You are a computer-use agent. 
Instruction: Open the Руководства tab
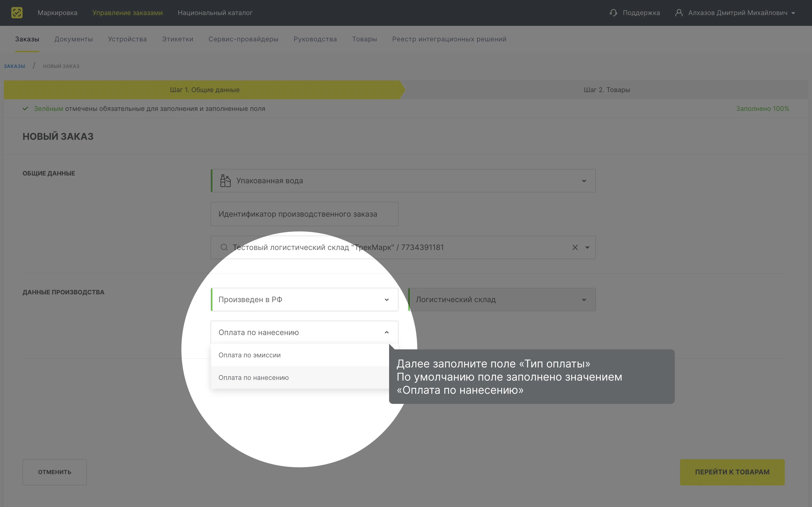pos(315,39)
